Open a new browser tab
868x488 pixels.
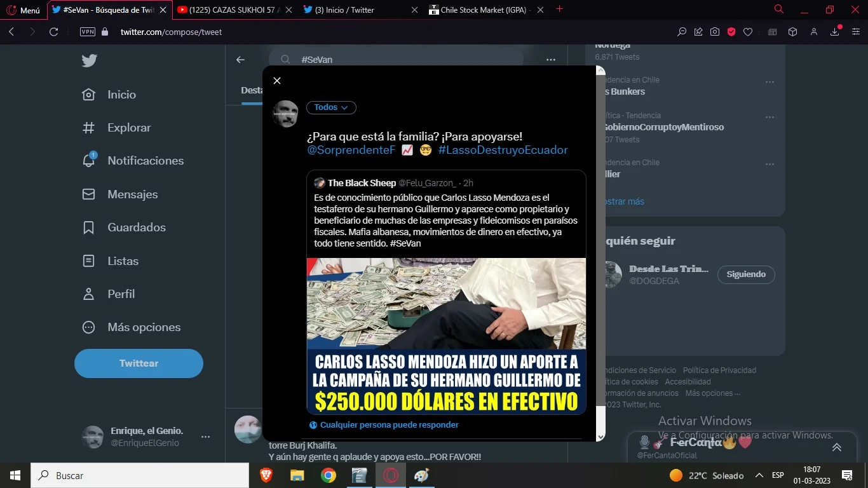coord(559,9)
